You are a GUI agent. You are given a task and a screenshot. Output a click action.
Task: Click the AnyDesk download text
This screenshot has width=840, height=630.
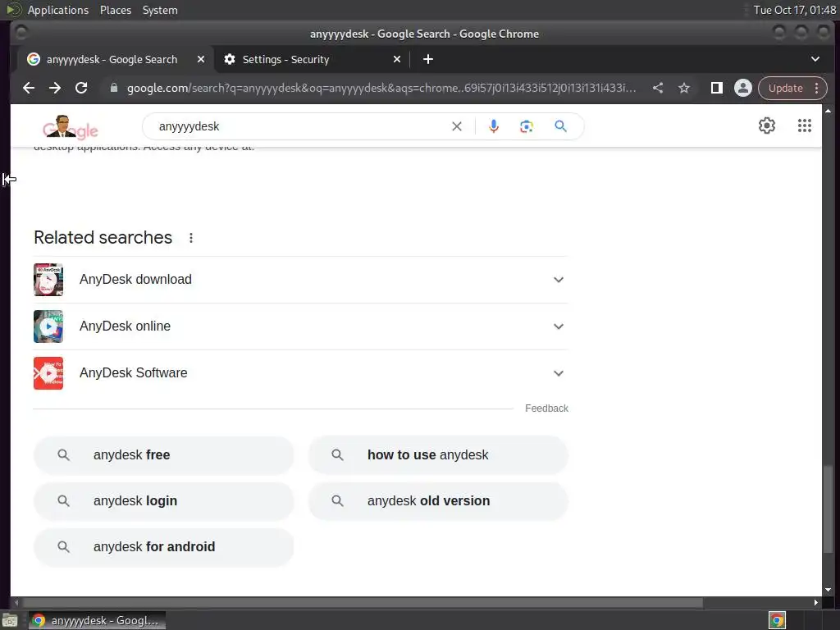tap(135, 280)
